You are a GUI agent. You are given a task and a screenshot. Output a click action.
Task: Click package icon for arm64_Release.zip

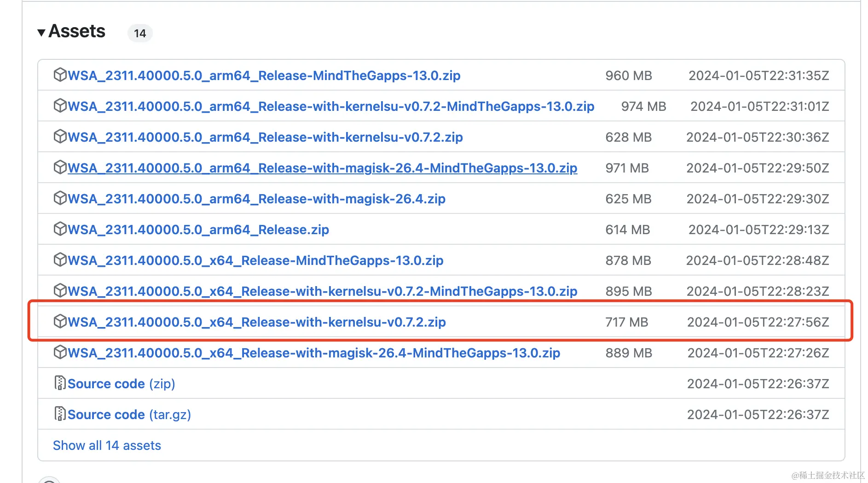(60, 229)
